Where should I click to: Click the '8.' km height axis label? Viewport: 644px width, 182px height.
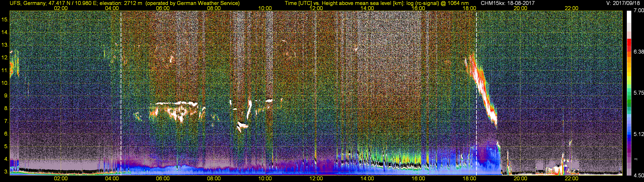(x=6, y=109)
